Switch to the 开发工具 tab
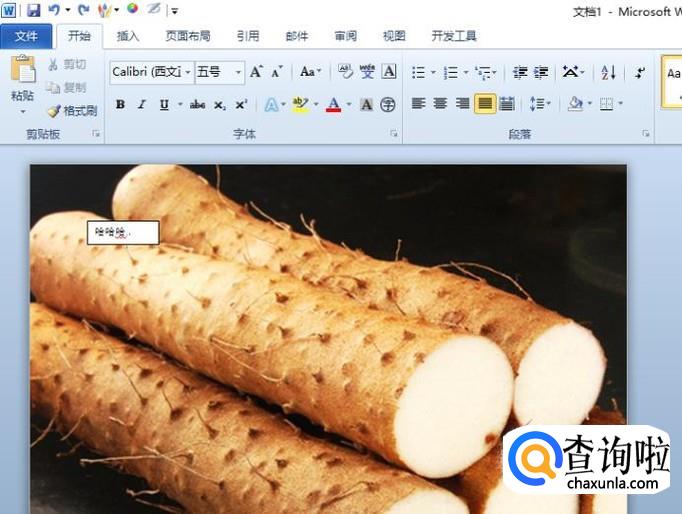 454,36
